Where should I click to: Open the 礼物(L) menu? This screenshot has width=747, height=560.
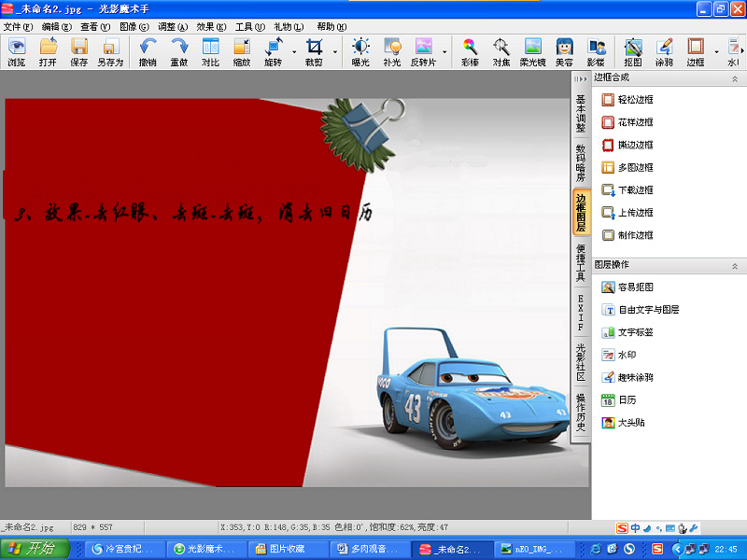click(x=289, y=27)
